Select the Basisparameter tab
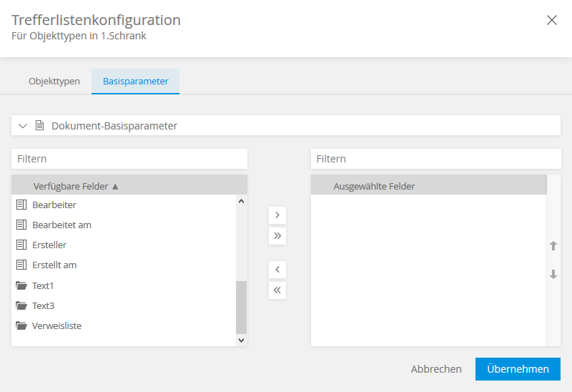572x392 pixels. (135, 82)
